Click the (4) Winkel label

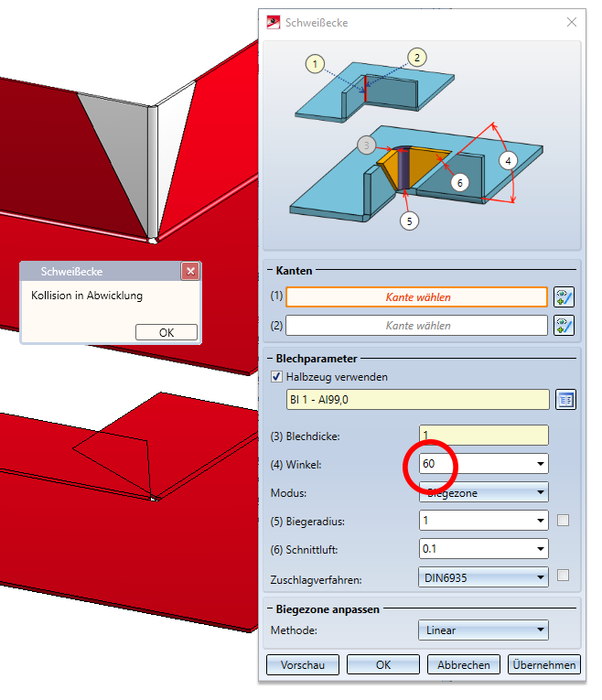pos(296,465)
